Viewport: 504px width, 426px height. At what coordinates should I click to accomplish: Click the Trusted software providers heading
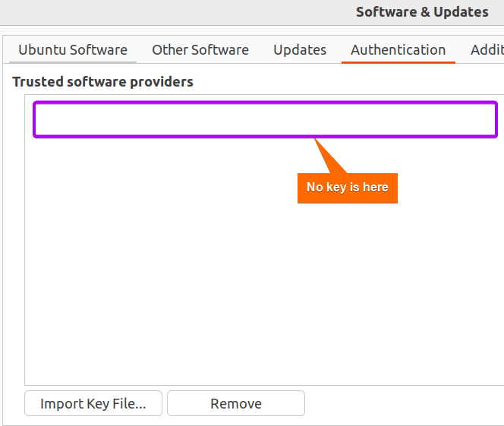(x=103, y=82)
